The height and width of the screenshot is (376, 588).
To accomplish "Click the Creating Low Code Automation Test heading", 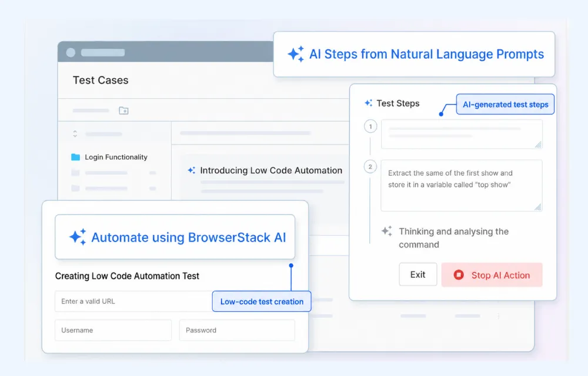I will click(x=127, y=276).
